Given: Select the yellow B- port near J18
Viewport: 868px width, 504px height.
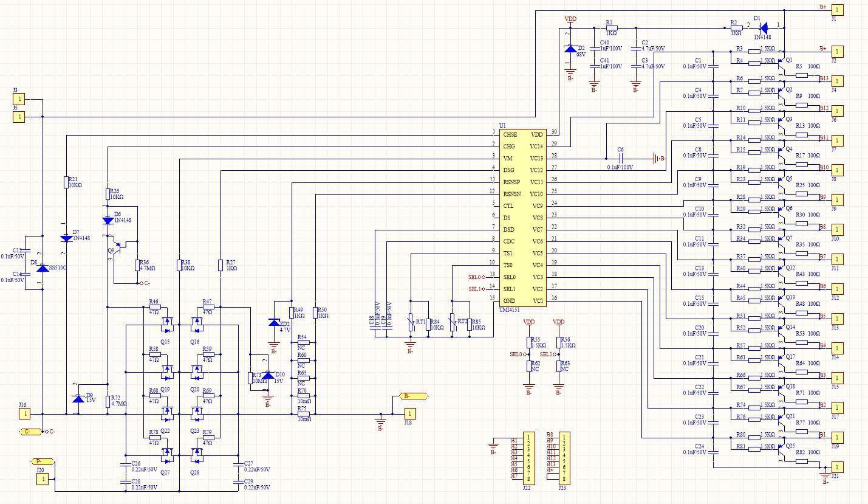Looking at the screenshot, I should [414, 396].
